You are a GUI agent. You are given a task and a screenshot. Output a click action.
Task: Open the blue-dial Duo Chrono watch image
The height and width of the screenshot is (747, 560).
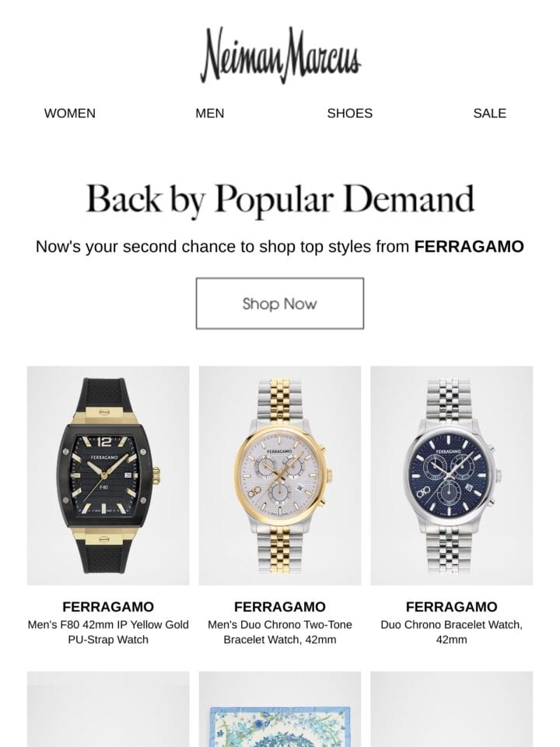click(451, 475)
